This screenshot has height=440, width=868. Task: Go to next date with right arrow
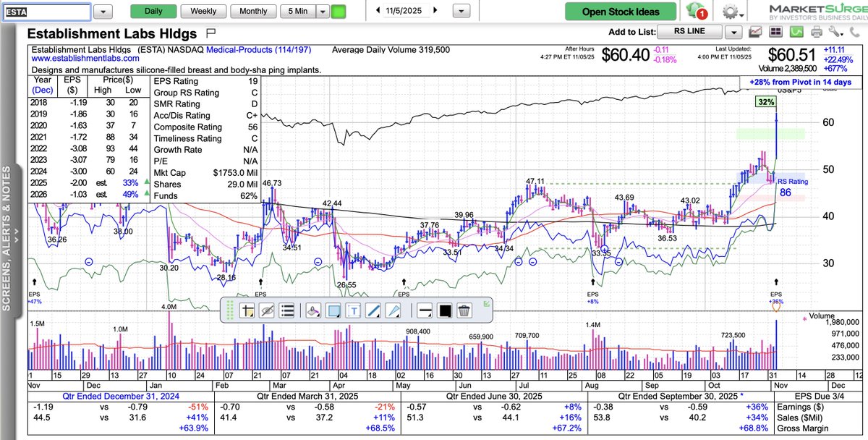point(435,10)
